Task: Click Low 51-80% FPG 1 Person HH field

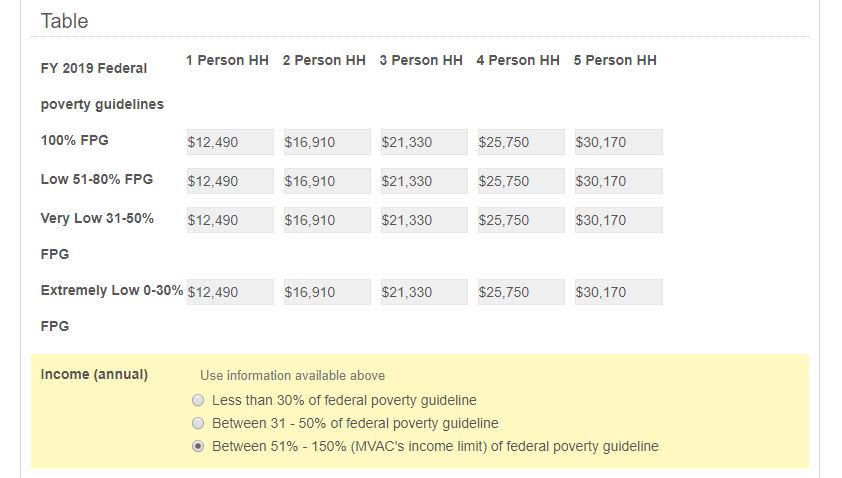Action: point(230,181)
